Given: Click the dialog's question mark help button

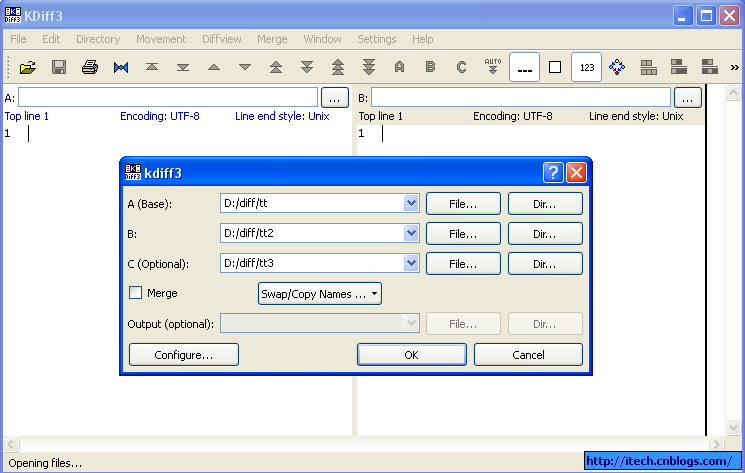Looking at the screenshot, I should (x=553, y=172).
